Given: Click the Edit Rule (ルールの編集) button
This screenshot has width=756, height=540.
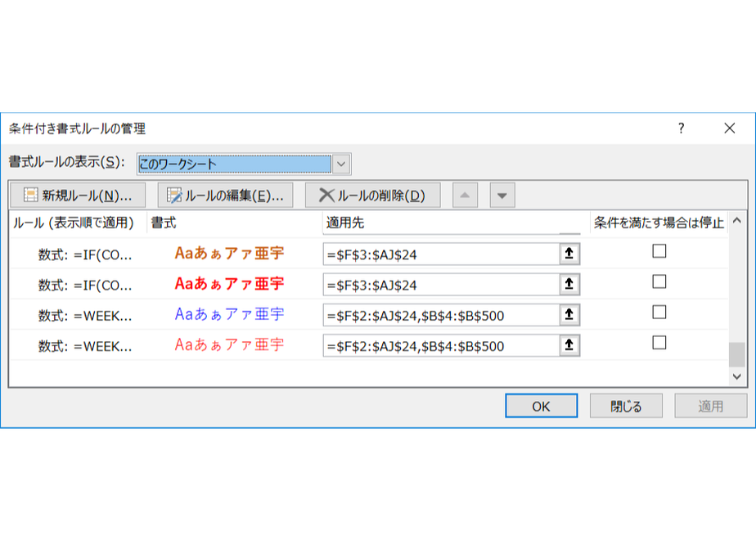Looking at the screenshot, I should click(x=225, y=196).
